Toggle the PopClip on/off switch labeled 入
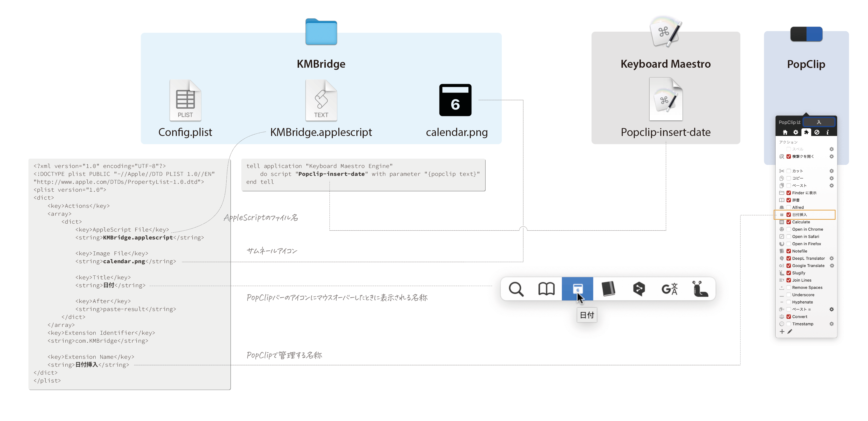This screenshot has width=868, height=421. (x=819, y=122)
